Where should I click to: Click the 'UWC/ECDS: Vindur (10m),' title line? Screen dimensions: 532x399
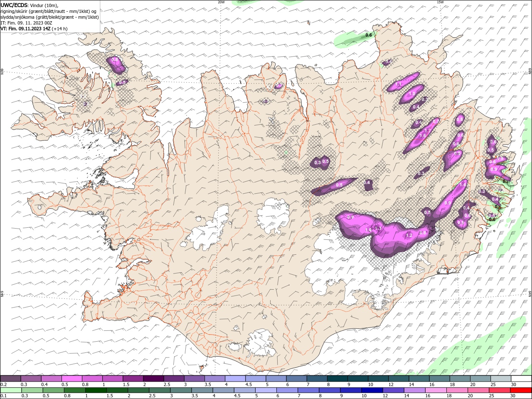coord(30,5)
